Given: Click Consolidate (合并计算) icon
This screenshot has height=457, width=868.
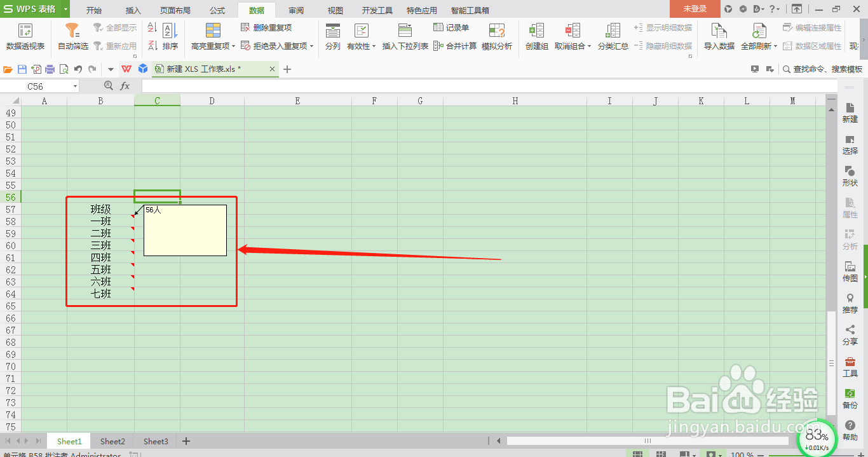Looking at the screenshot, I should click(x=438, y=46).
